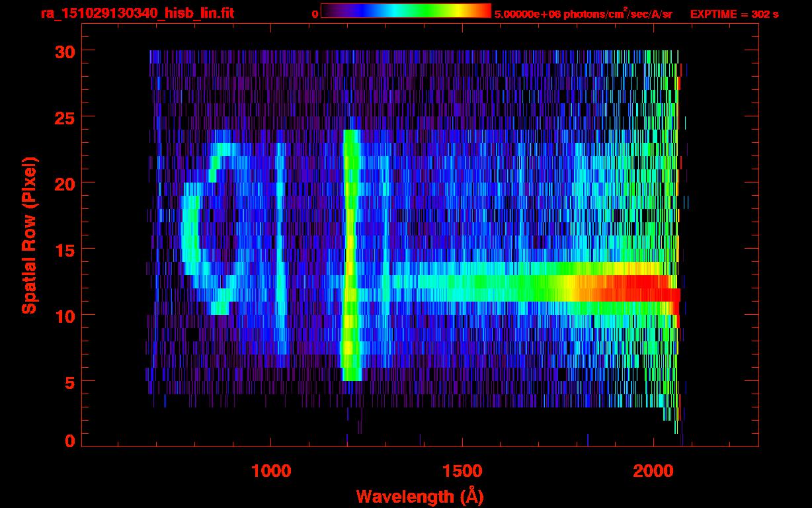Image resolution: width=812 pixels, height=508 pixels.
Task: Click the y-axis tick label 30
Action: tap(64, 51)
